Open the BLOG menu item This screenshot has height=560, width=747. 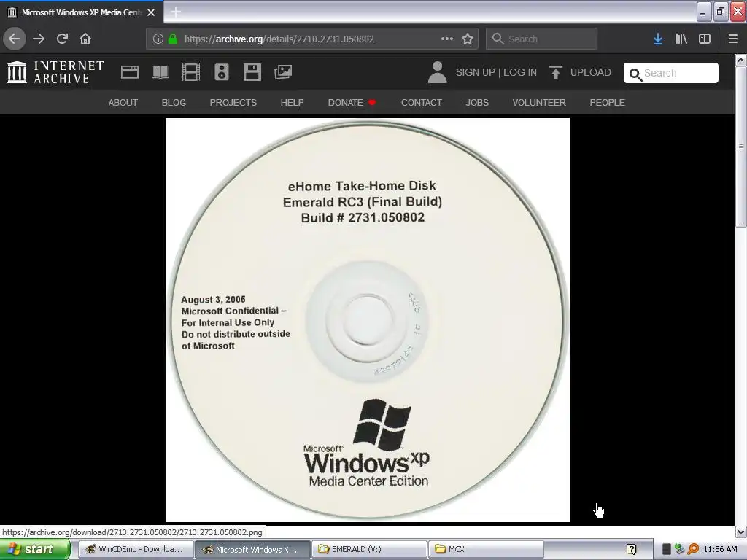pyautogui.click(x=174, y=102)
